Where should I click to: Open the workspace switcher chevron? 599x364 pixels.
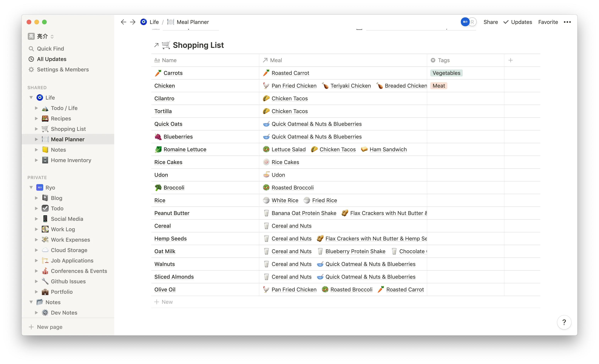point(52,36)
